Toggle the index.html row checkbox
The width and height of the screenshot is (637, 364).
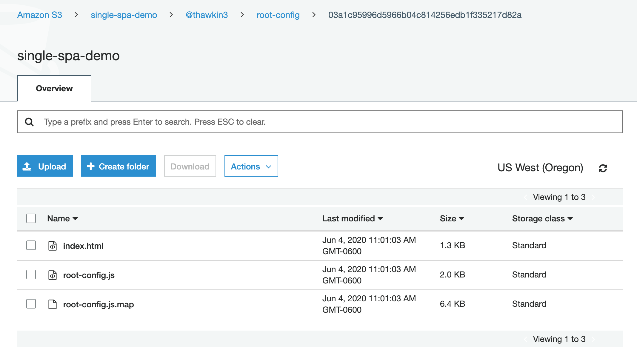31,246
